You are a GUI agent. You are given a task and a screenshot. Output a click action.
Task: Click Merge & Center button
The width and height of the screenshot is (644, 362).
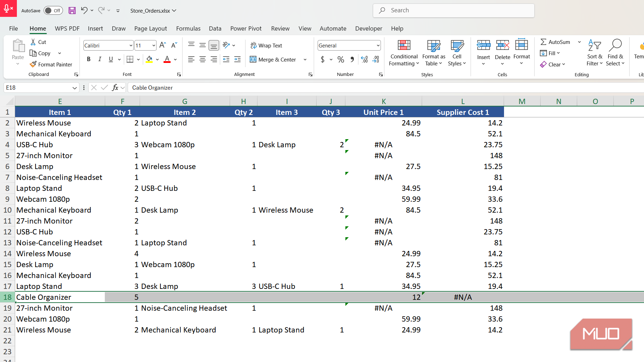(x=273, y=60)
